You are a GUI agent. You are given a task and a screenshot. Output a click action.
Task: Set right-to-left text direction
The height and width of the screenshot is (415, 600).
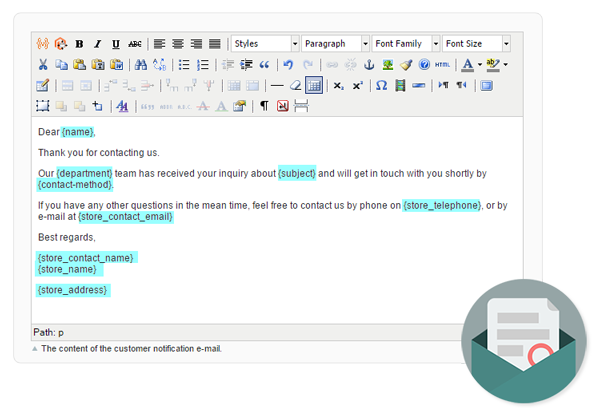462,85
